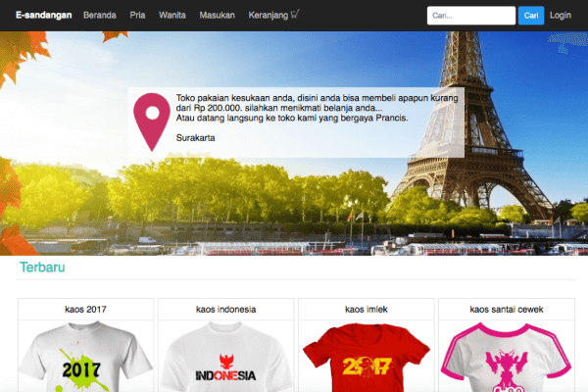Open the Masukan page from navbar
The height and width of the screenshot is (392, 588).
click(x=217, y=16)
